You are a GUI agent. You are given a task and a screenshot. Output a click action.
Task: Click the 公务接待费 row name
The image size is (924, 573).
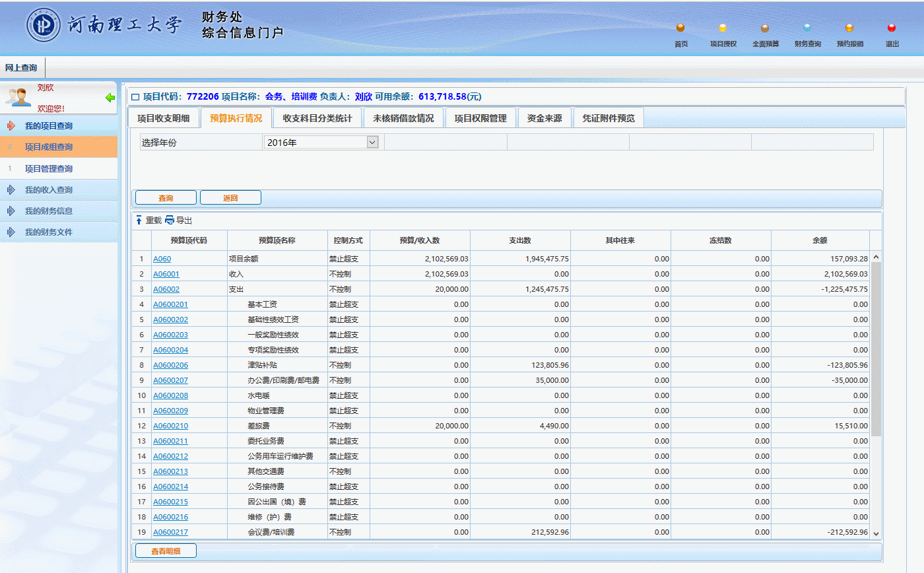[x=266, y=487]
